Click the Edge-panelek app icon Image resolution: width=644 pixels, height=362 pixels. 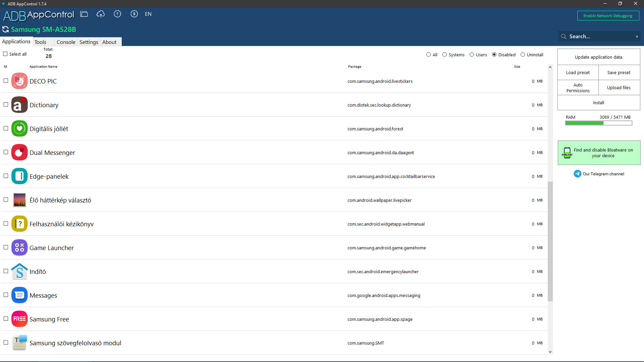coord(19,176)
